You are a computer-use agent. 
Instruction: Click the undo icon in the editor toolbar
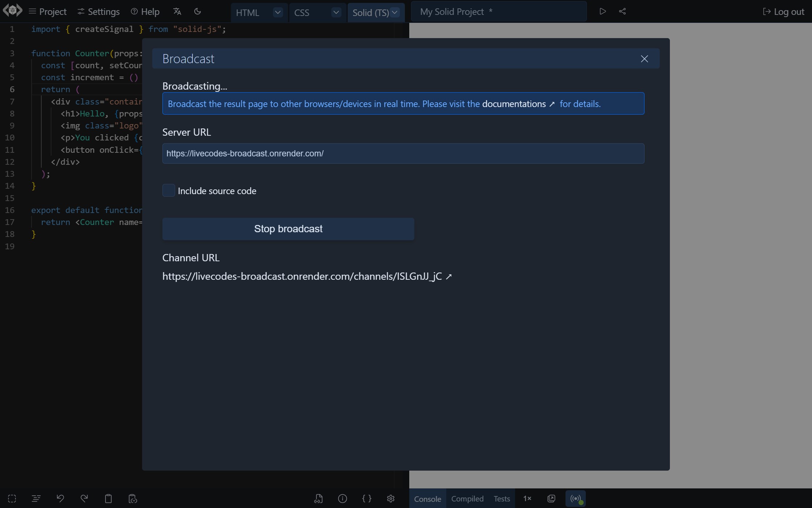pyautogui.click(x=60, y=499)
